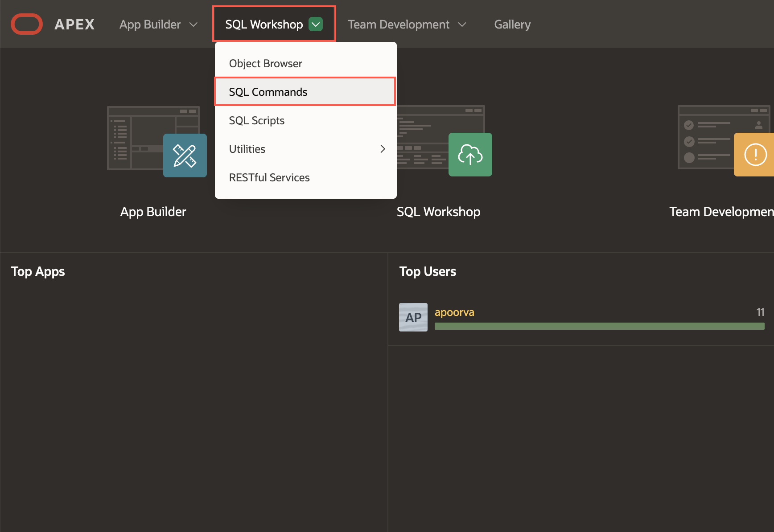Click the Oracle logo icon
This screenshot has height=532, width=774.
[x=27, y=24]
